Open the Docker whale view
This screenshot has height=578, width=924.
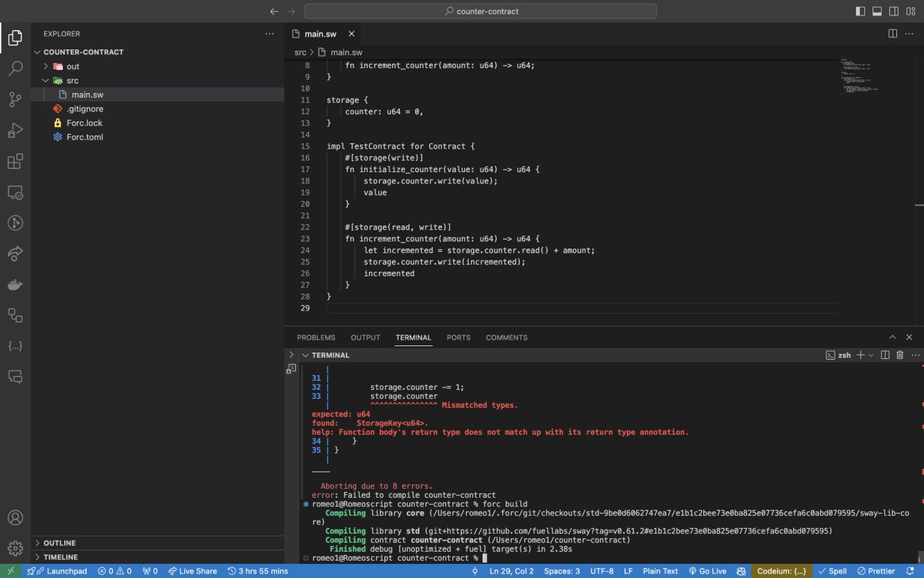point(15,284)
